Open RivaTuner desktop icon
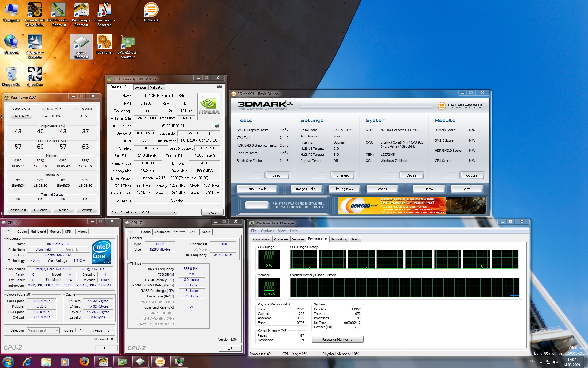The width and height of the screenshot is (588, 368). [x=104, y=45]
